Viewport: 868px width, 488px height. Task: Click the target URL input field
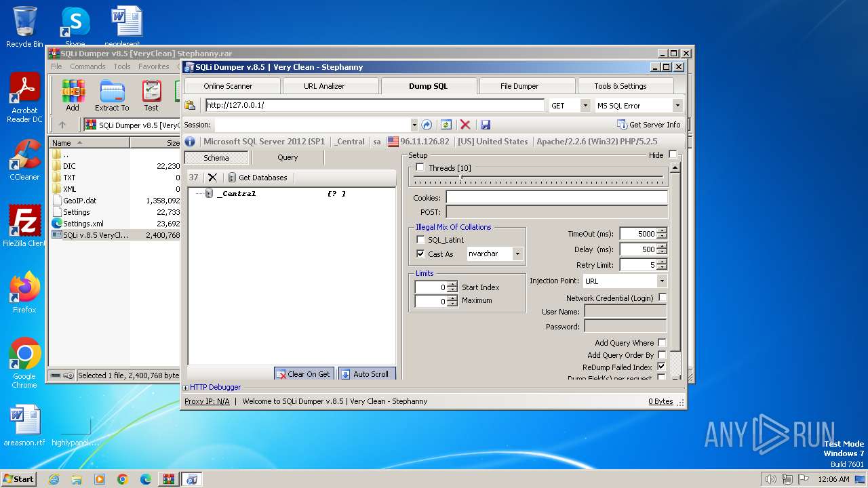click(374, 106)
